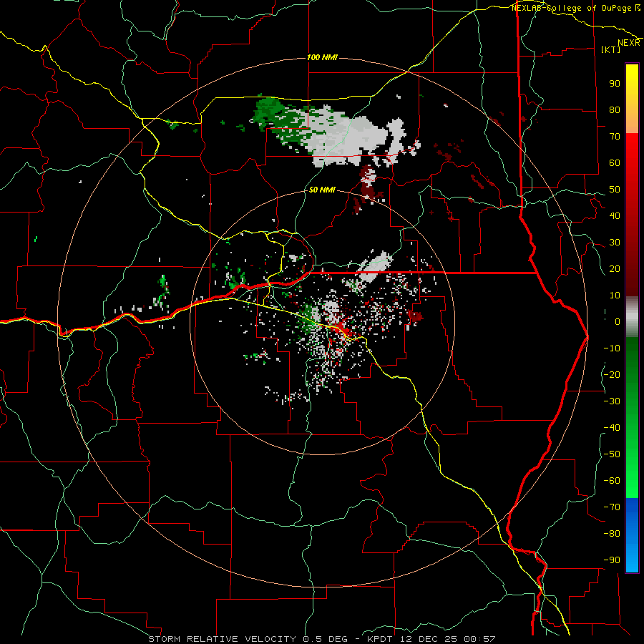Click the "KPDT" station identifier
644x644 pixels.
379,639
